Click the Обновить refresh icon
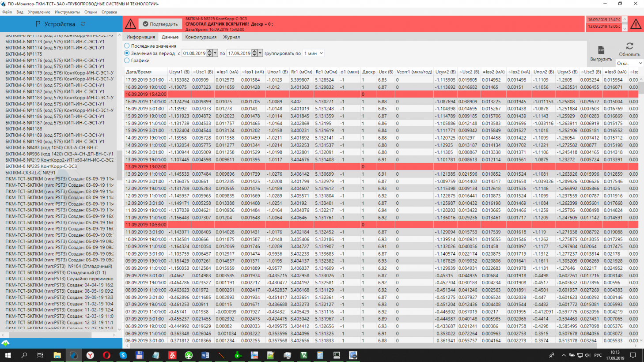Screen dimensions: 644x362 [629, 46]
